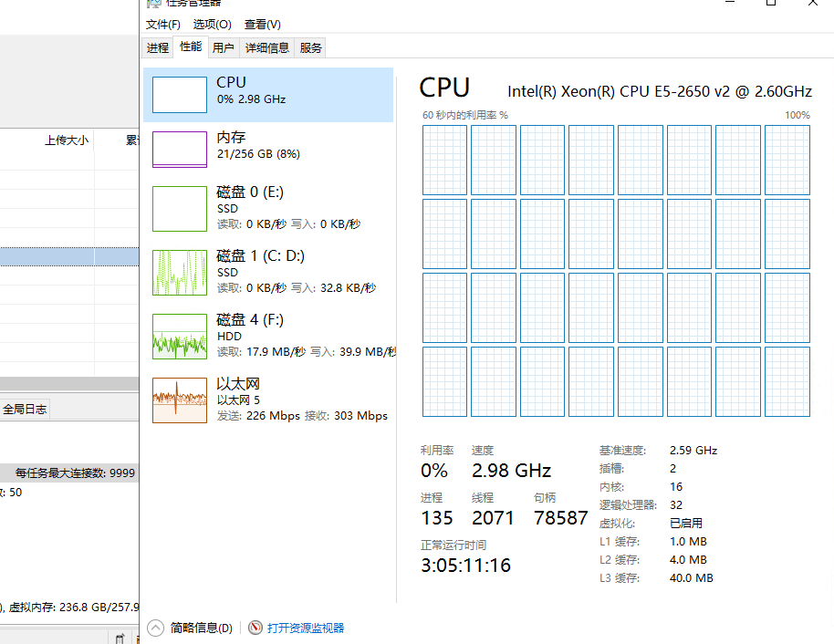
Task: Switch to the 进程 tab
Action: click(x=158, y=48)
